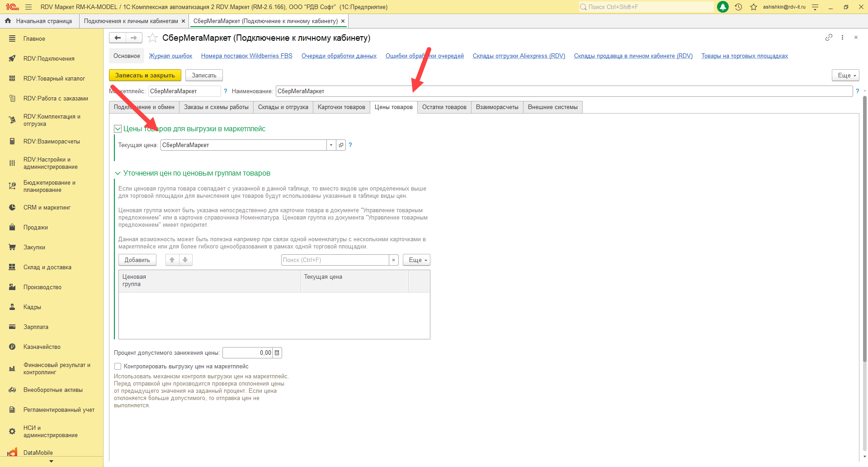The width and height of the screenshot is (868, 467).
Task: Open Журнал ошибок link
Action: [171, 56]
